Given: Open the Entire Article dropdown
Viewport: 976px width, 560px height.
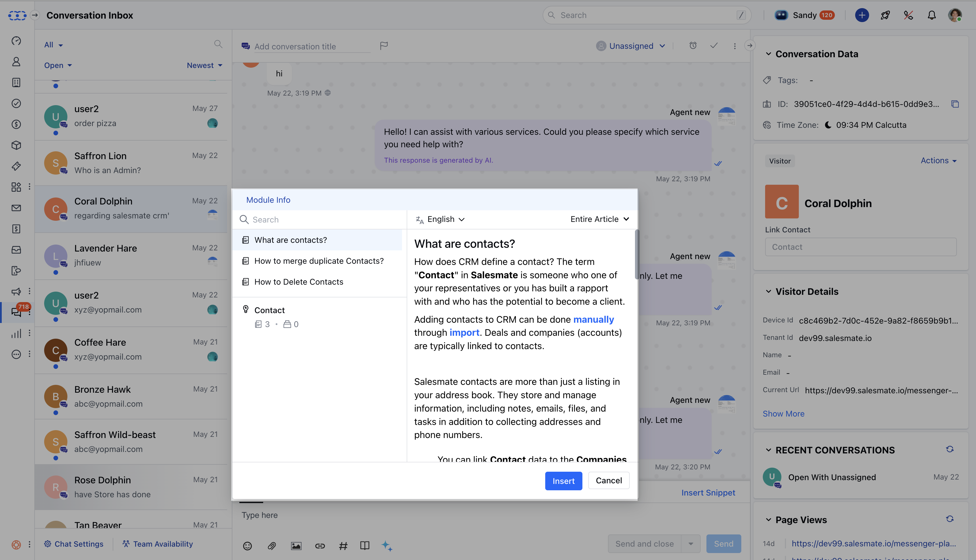Looking at the screenshot, I should tap(600, 219).
